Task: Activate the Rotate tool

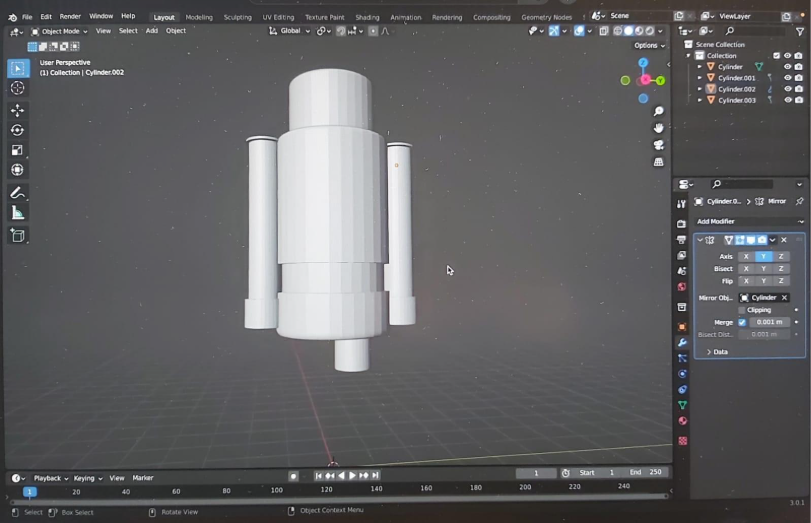Action: point(17,130)
